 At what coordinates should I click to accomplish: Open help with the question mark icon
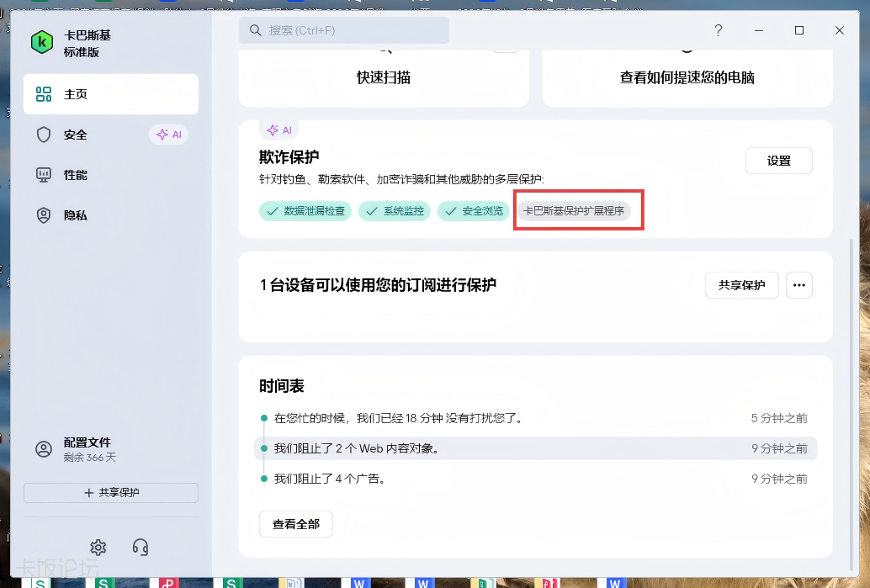tap(718, 30)
